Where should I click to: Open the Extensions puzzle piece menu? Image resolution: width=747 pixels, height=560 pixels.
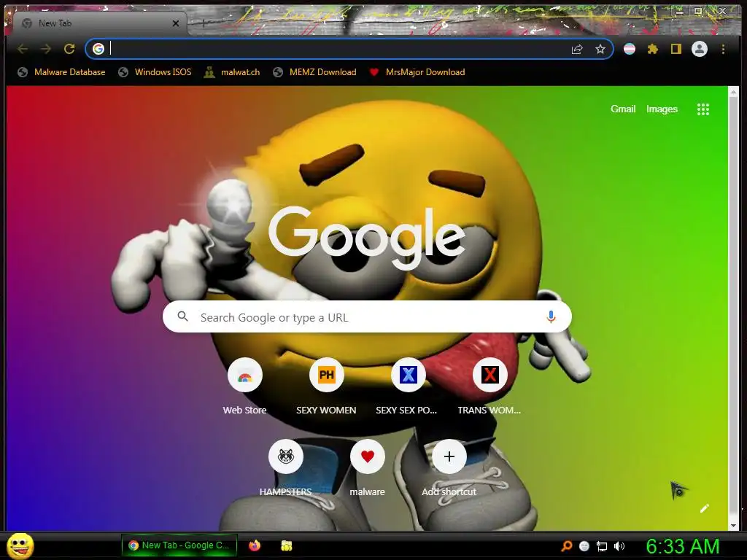(x=653, y=49)
